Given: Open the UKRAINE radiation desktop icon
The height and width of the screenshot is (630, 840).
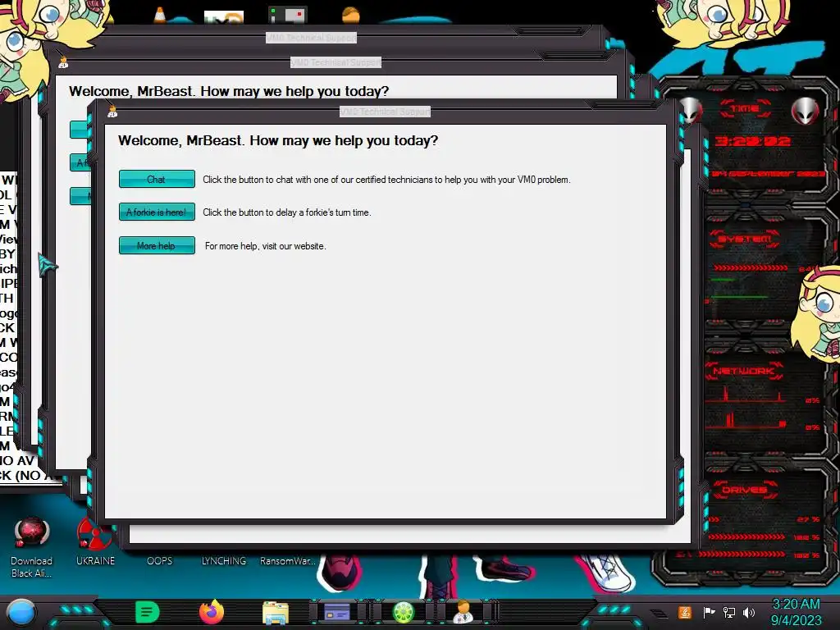Looking at the screenshot, I should point(95,541).
